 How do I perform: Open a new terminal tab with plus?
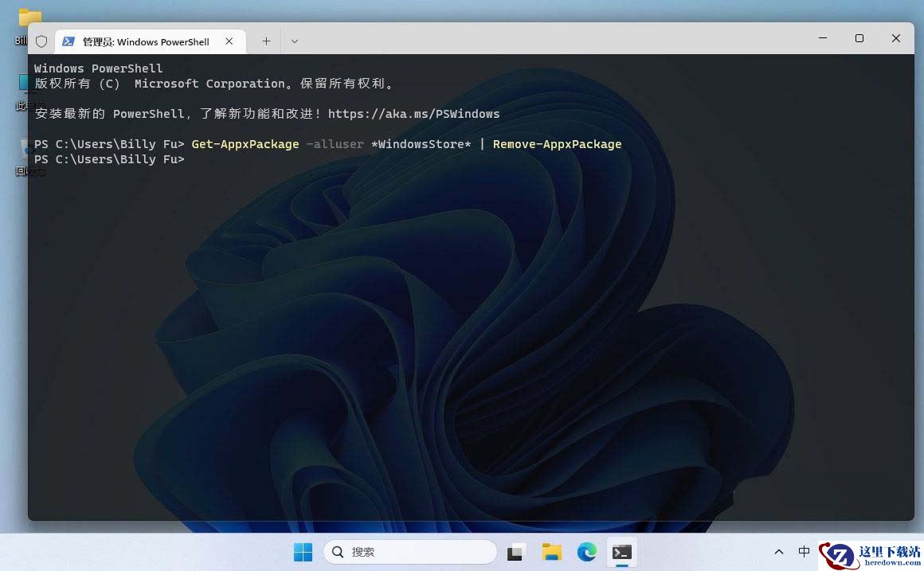266,41
